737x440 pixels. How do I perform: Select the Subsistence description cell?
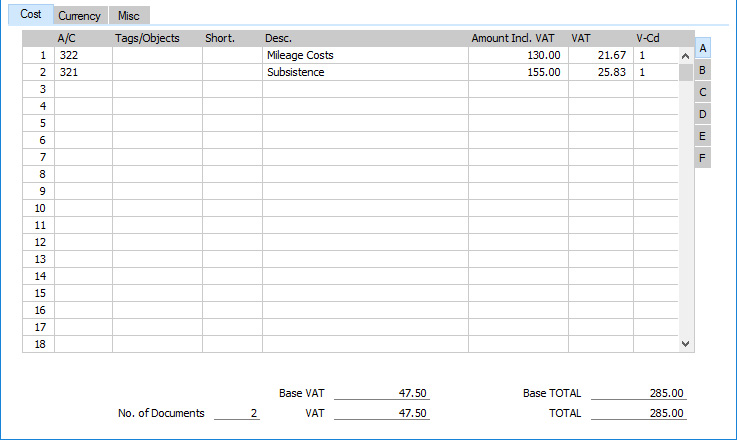(365, 72)
